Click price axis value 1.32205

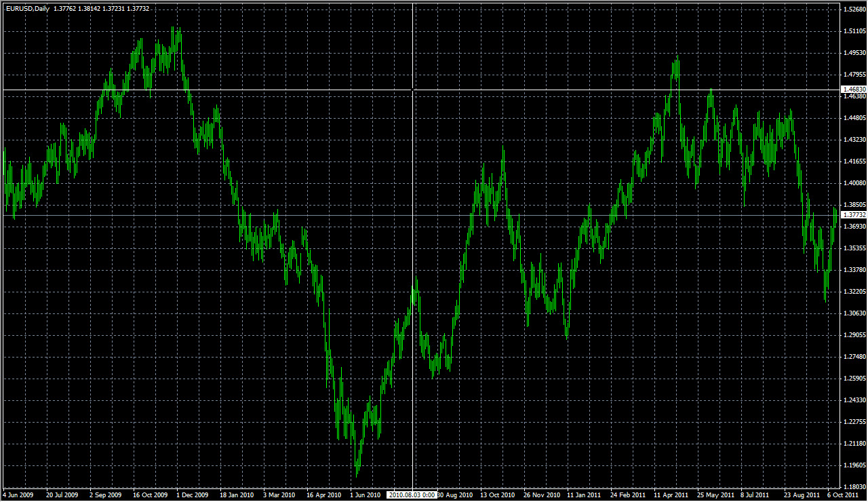point(854,292)
